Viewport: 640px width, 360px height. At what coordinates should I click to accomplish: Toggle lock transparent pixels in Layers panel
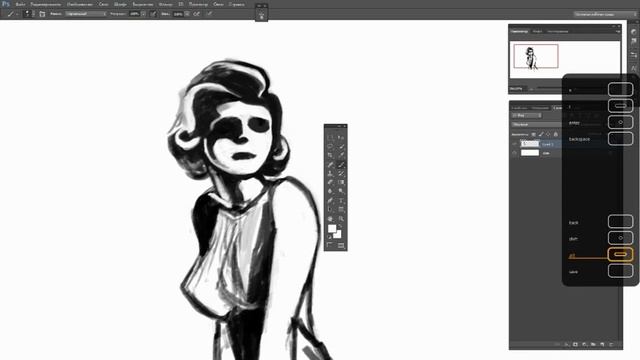[533, 134]
